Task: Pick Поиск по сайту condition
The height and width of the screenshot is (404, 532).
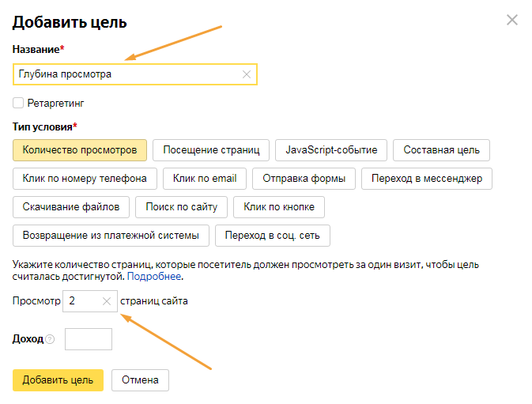Action: pyautogui.click(x=182, y=207)
